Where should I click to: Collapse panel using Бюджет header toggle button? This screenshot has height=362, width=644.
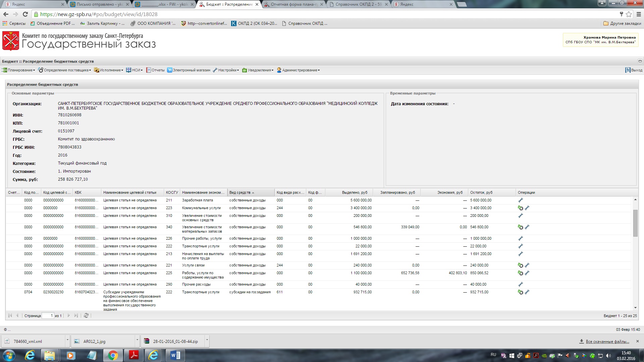click(x=640, y=61)
